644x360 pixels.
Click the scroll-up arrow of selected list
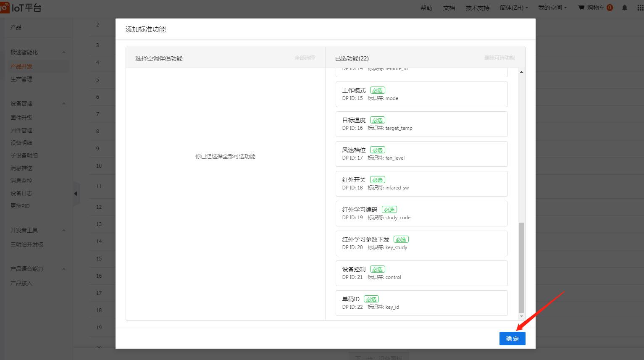(x=521, y=72)
